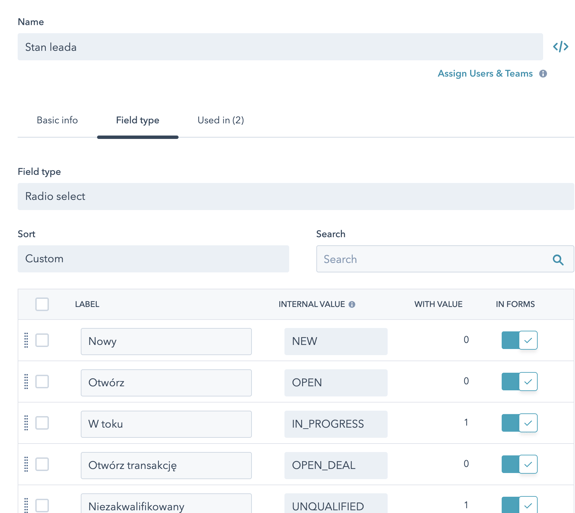Screen dimensions: 575x513
Task: Edit the Otwórz label field
Action: (166, 383)
